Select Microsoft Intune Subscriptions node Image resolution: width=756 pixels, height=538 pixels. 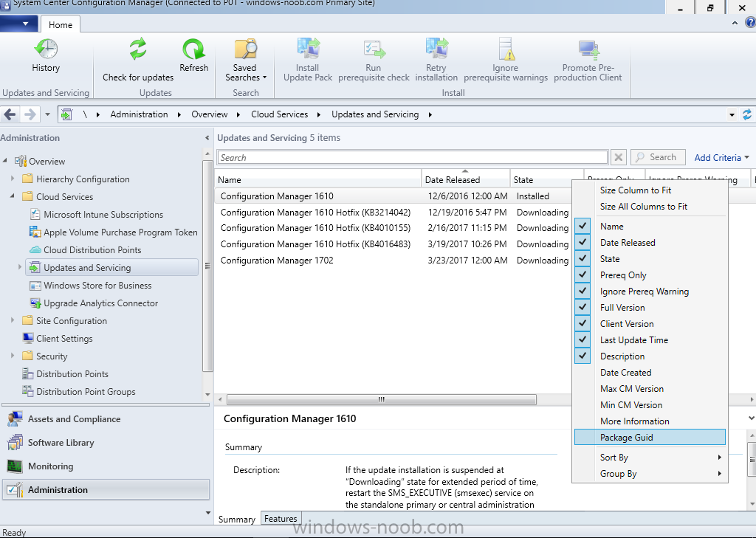click(103, 215)
